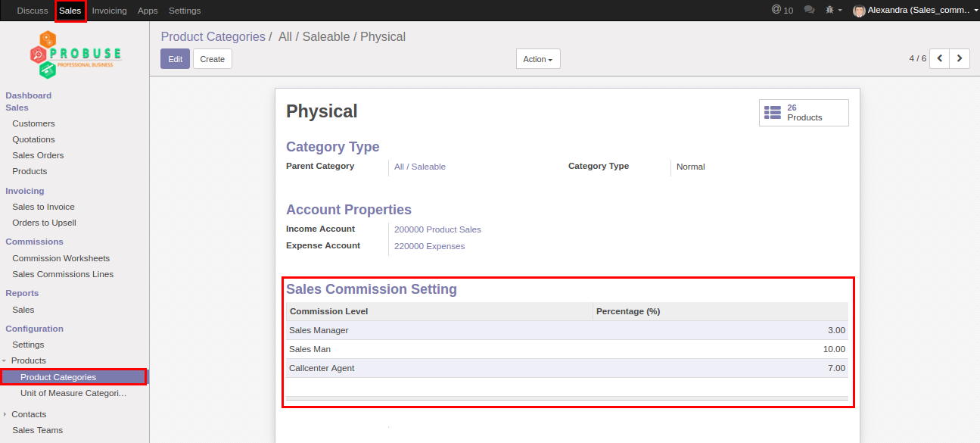Switch to the Invoicing top menu

tap(109, 11)
